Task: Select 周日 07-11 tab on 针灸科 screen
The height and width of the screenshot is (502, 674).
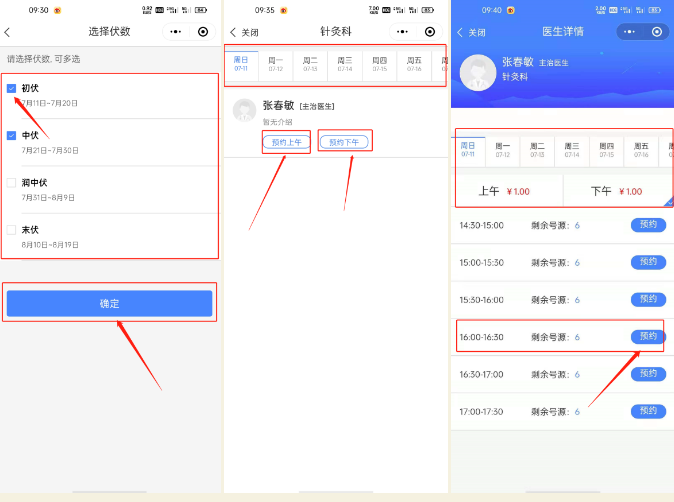Action: (241, 64)
